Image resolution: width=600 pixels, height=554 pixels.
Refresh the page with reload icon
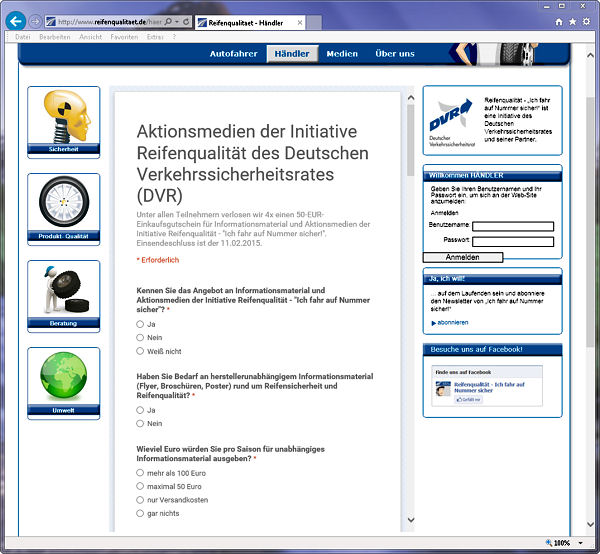tap(186, 22)
